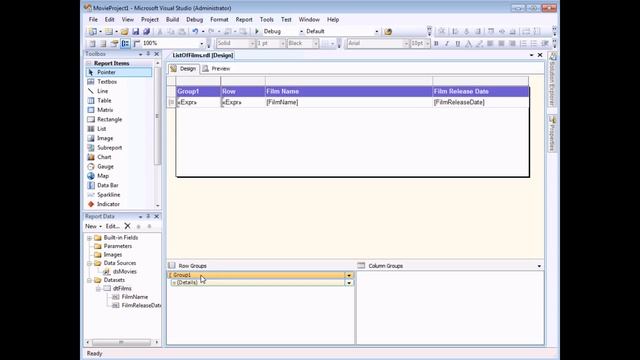Toggle Underline formatting
Image resolution: width=640 pixels, height=360 pixels.
(458, 43)
